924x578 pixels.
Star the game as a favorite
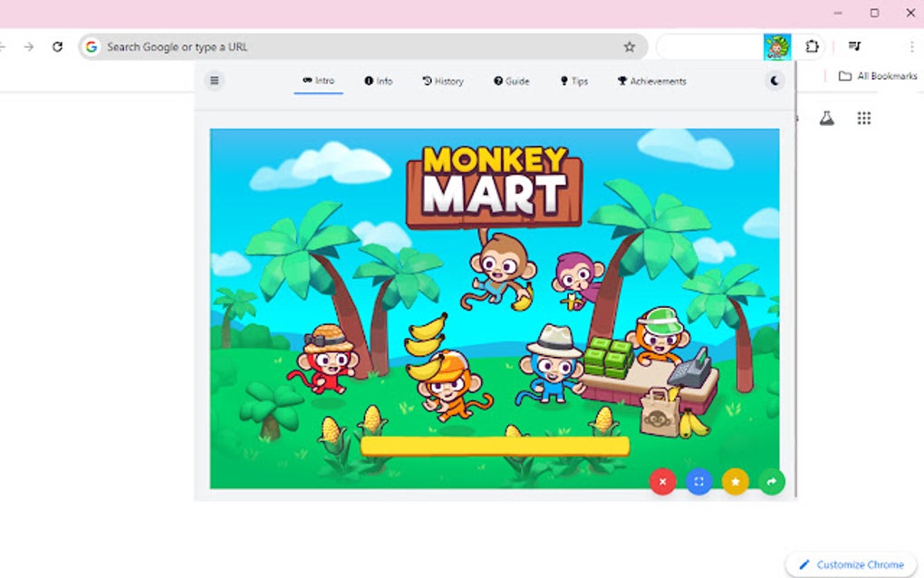(x=735, y=481)
